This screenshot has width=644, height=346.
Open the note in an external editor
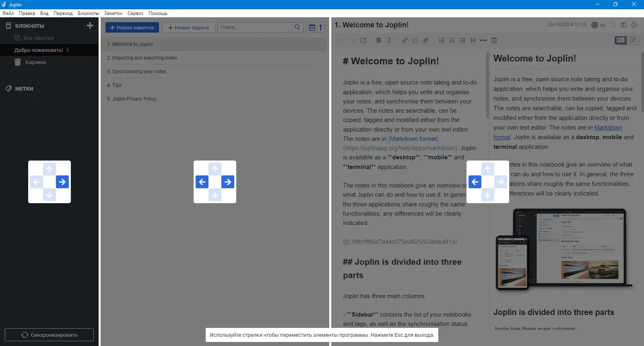point(363,40)
